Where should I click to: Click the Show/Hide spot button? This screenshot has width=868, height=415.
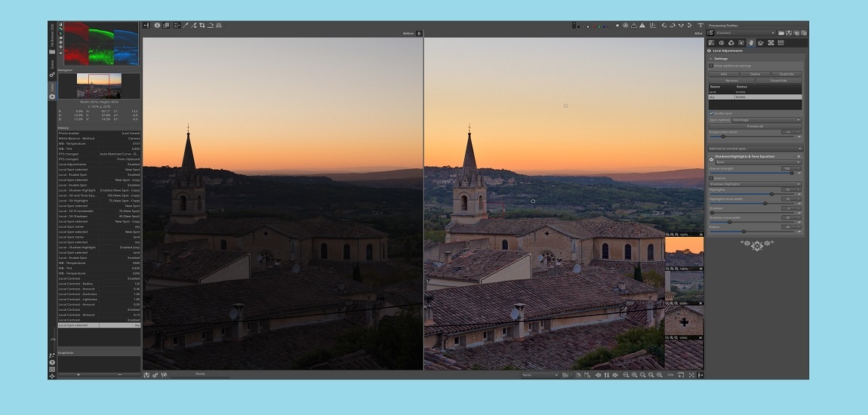tap(778, 81)
